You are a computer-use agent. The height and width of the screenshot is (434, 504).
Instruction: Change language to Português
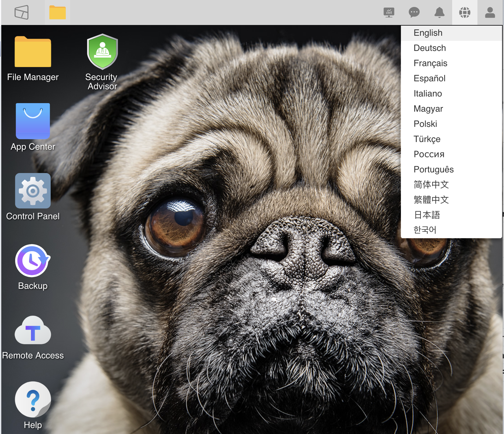tap(433, 170)
